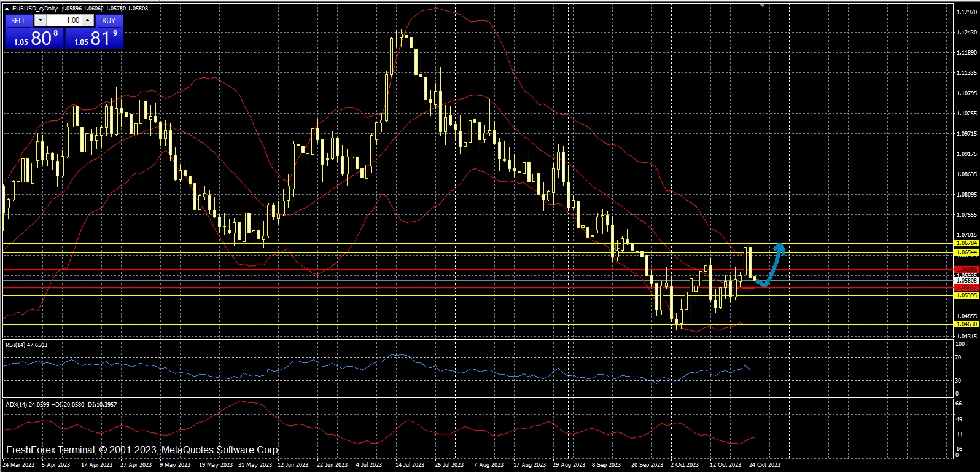Click the 24 Oct 2023 date label
This screenshot has height=473, width=980.
[x=764, y=465]
